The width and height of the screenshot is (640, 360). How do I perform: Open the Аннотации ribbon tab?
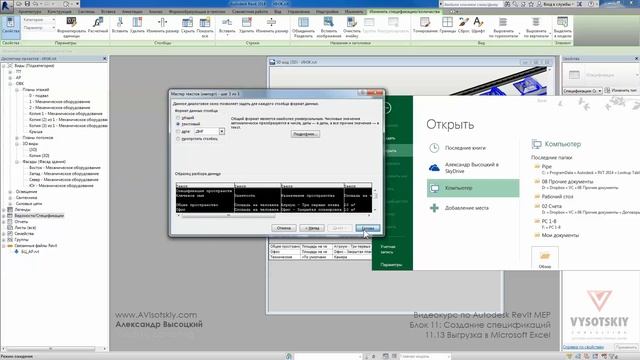point(132,12)
